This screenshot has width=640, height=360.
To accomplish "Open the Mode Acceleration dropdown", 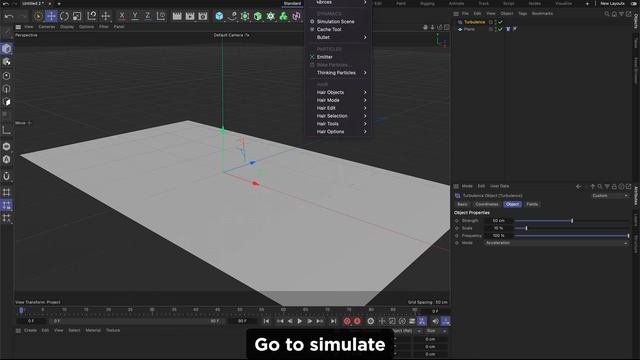I will pyautogui.click(x=556, y=243).
